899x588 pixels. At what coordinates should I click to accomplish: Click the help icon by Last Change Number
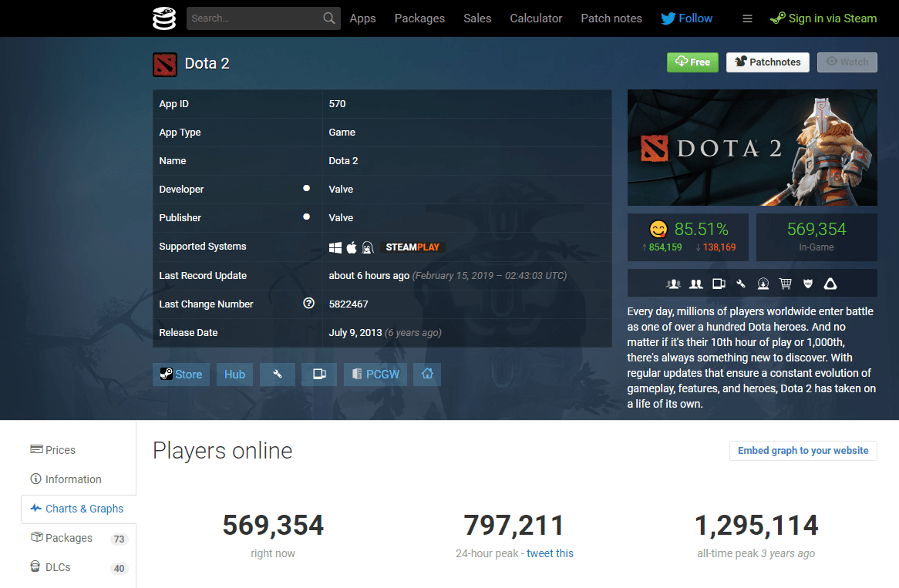pyautogui.click(x=308, y=303)
